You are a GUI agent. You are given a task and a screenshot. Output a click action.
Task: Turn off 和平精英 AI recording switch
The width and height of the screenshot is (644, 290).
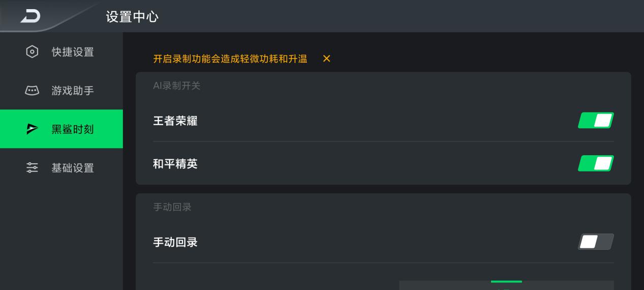(x=596, y=163)
